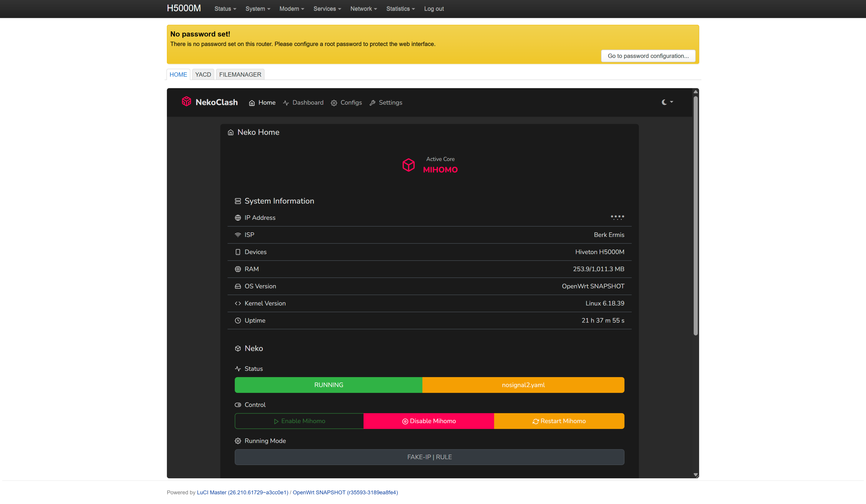Click the gear icon beside Running Mode
Screen dimensions: 866x504
pos(238,441)
